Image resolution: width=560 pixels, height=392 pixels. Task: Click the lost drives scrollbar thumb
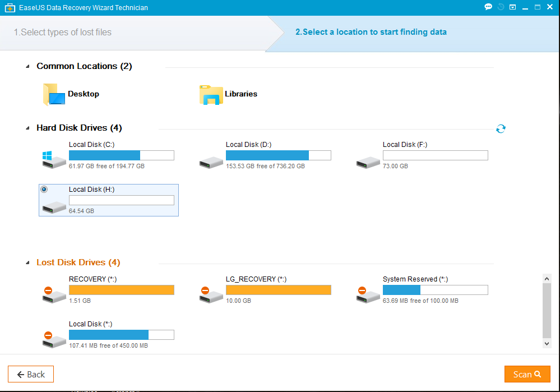click(547, 311)
